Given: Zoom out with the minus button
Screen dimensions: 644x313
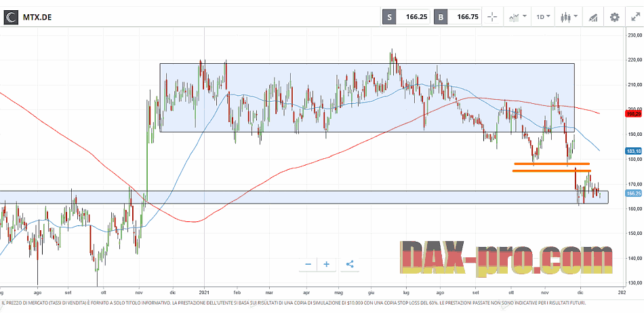Looking at the screenshot, I should click(x=308, y=264).
